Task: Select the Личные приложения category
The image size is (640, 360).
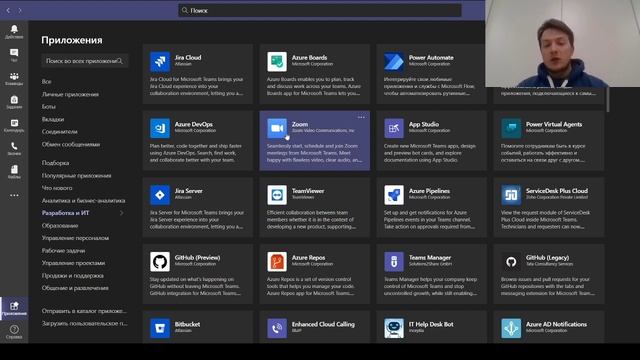Action: (x=70, y=94)
